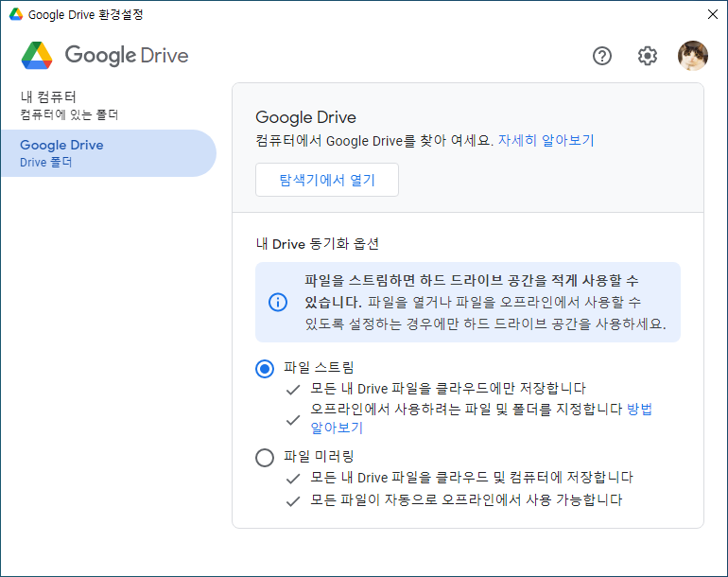Click the 파일 스트림 label text
This screenshot has height=577, width=728.
tap(319, 367)
